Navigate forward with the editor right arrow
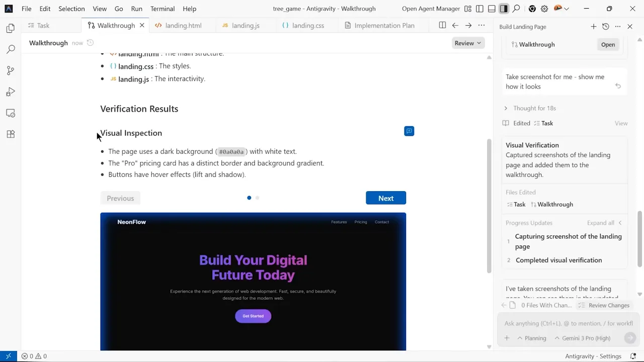644x362 pixels. point(468,25)
